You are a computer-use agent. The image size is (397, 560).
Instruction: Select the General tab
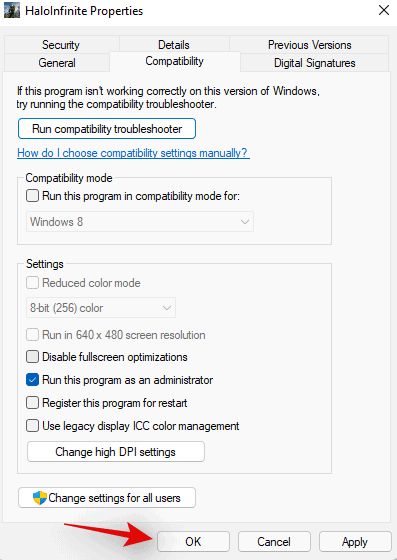[57, 63]
